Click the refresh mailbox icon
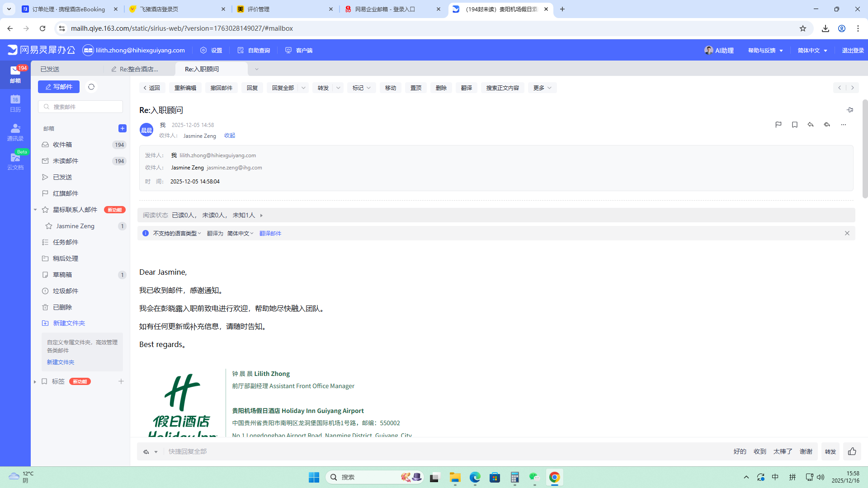 pos(91,87)
